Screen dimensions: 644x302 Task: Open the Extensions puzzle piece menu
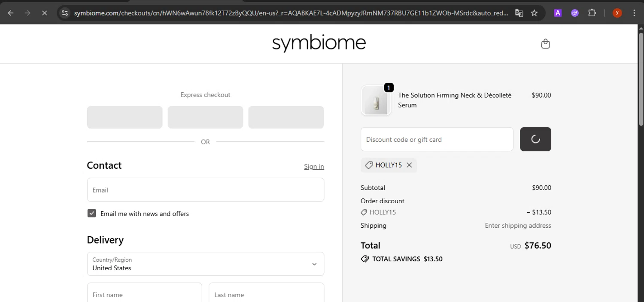point(592,13)
